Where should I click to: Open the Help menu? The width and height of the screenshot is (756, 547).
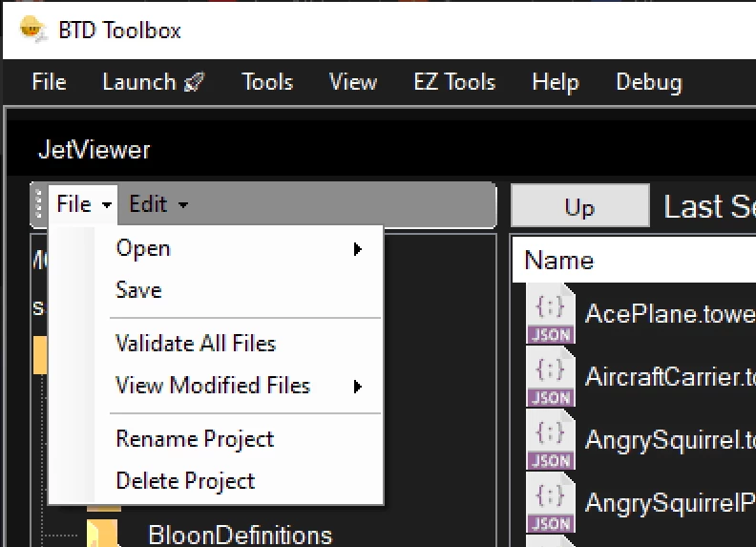555,82
